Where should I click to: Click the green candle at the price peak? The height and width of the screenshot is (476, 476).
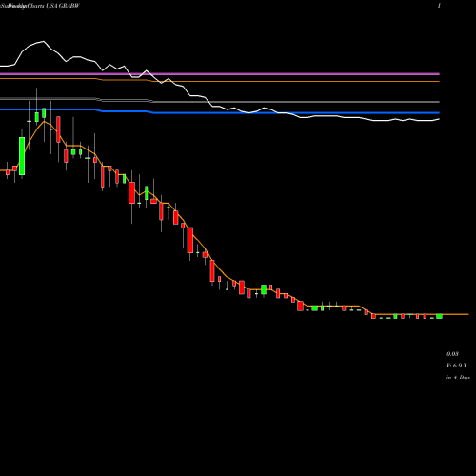44,112
